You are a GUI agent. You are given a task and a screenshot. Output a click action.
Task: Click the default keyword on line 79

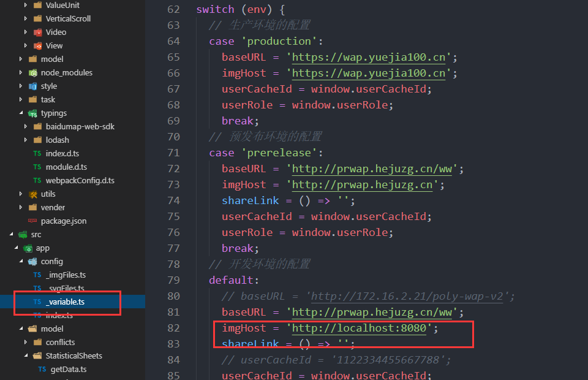231,280
